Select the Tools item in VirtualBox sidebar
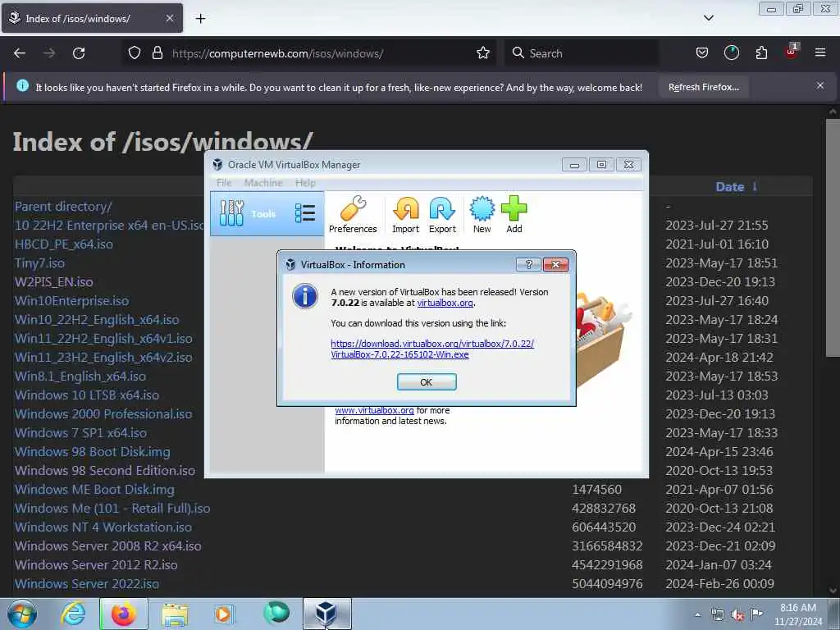The width and height of the screenshot is (840, 630). [x=267, y=213]
